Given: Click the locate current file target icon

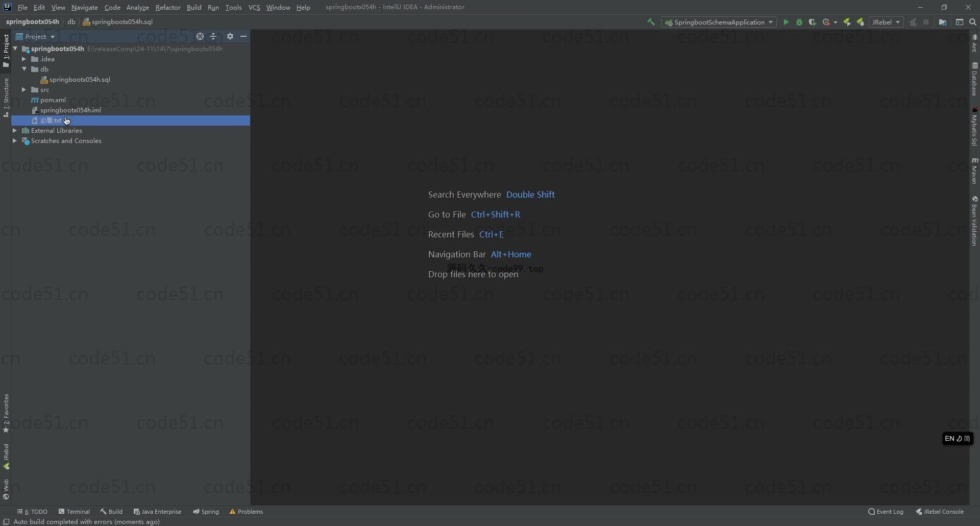Looking at the screenshot, I should [200, 36].
